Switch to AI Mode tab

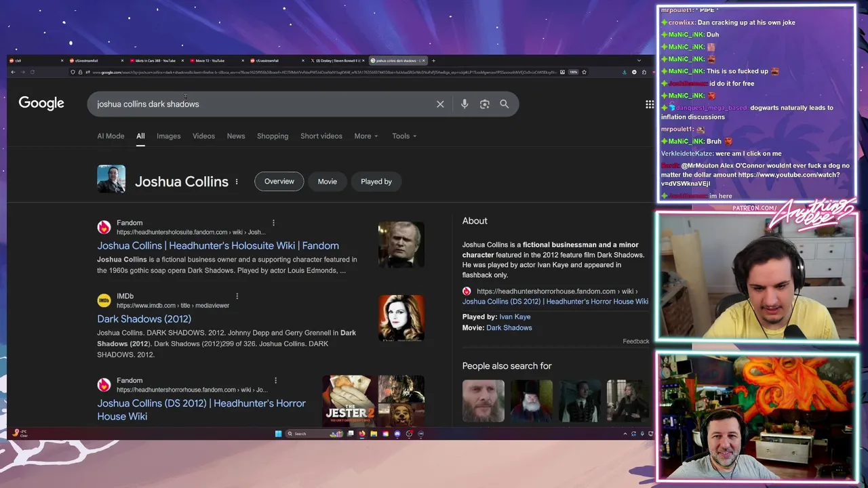point(111,136)
